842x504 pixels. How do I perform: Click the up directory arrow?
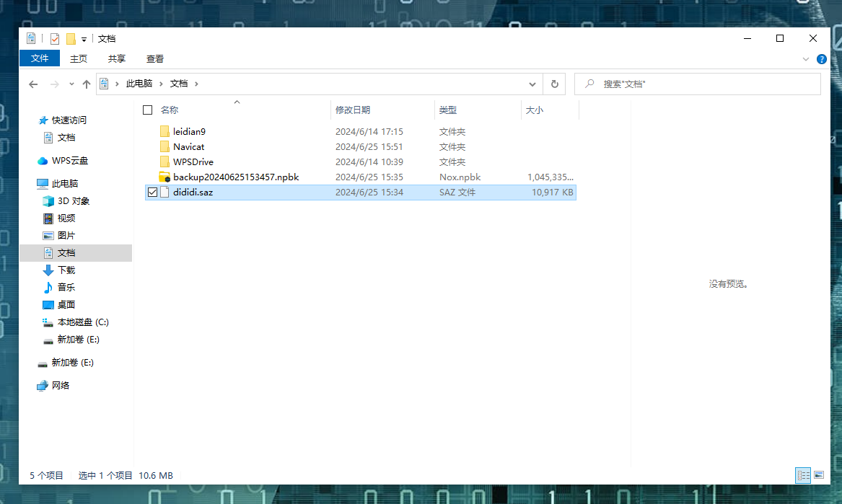pos(87,84)
